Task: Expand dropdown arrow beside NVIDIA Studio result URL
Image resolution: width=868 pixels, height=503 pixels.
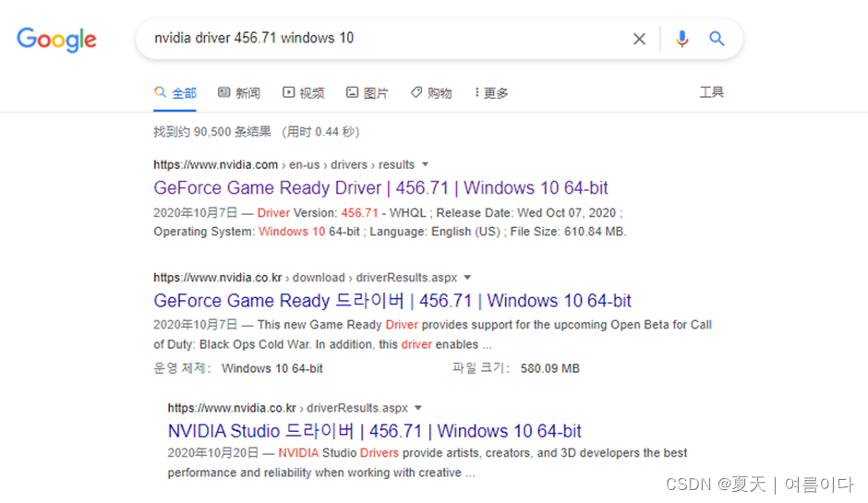Action: pos(418,408)
